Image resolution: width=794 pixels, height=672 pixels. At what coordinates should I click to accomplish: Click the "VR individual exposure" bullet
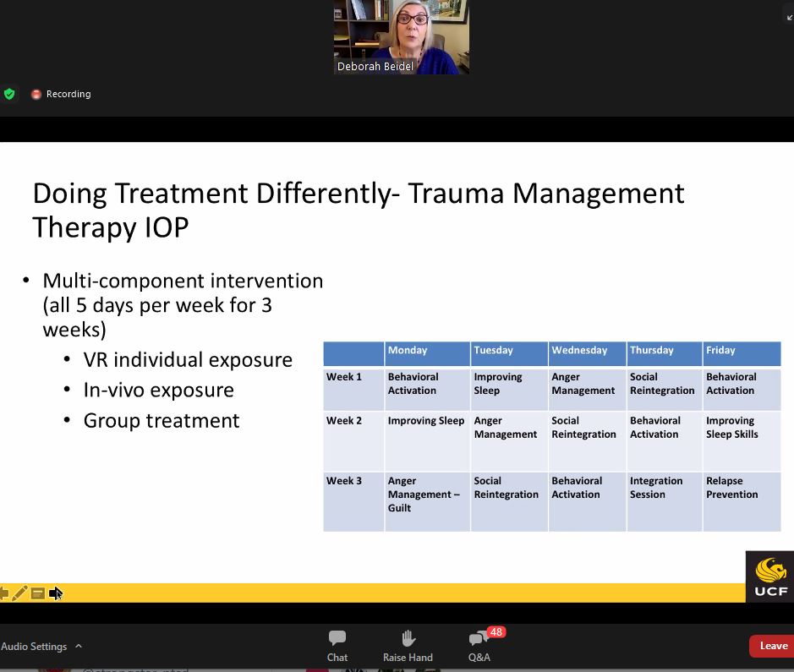click(188, 360)
